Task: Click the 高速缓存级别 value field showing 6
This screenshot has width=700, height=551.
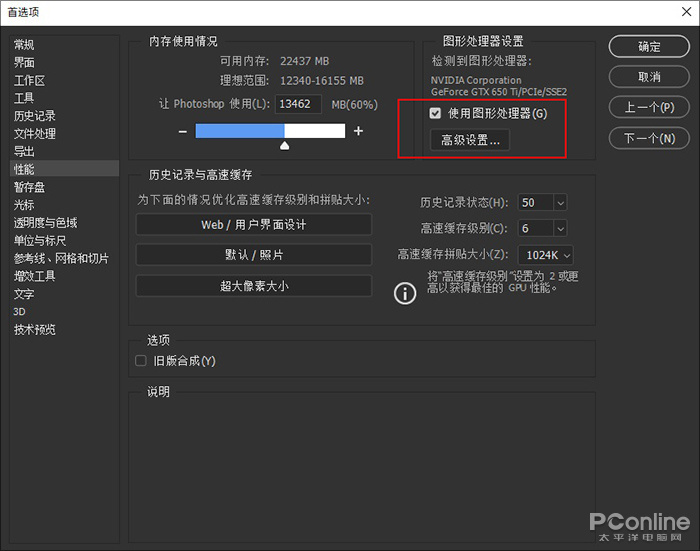Action: point(536,229)
